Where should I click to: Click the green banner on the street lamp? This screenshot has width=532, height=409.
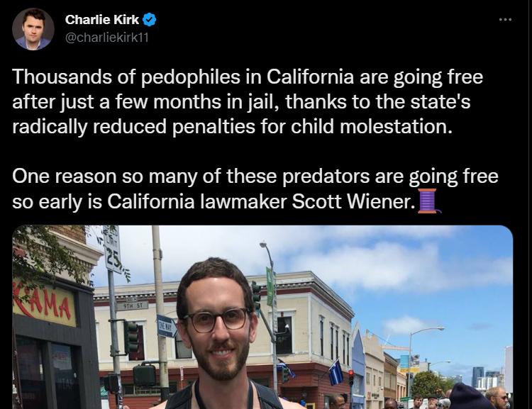point(270,286)
